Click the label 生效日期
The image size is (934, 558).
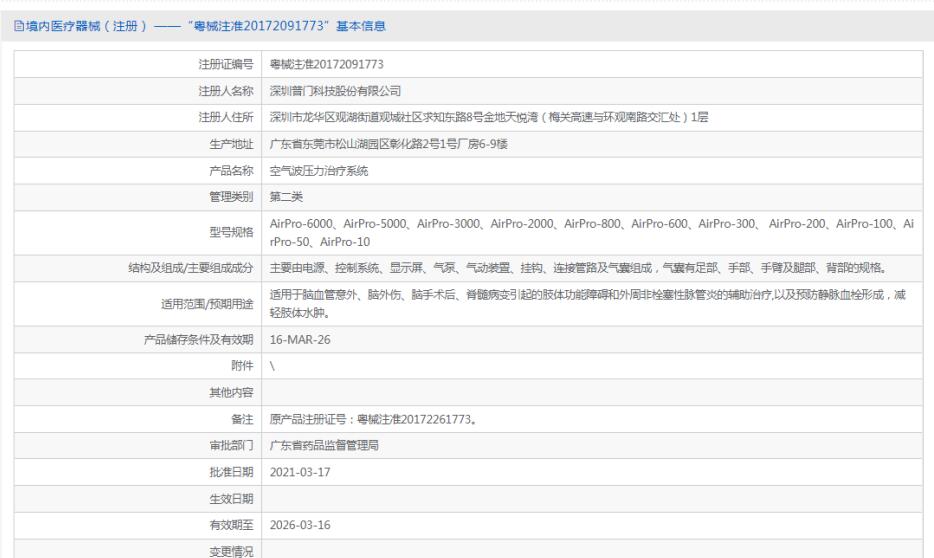(231, 499)
